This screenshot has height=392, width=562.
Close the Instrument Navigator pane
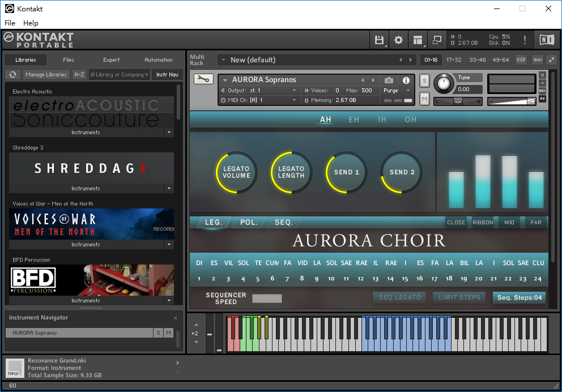click(x=175, y=318)
